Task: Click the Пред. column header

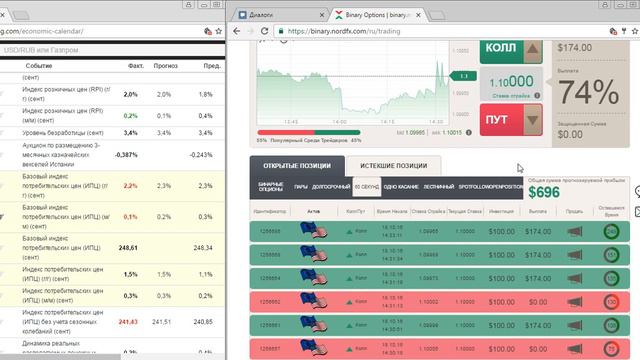Action: tap(212, 66)
